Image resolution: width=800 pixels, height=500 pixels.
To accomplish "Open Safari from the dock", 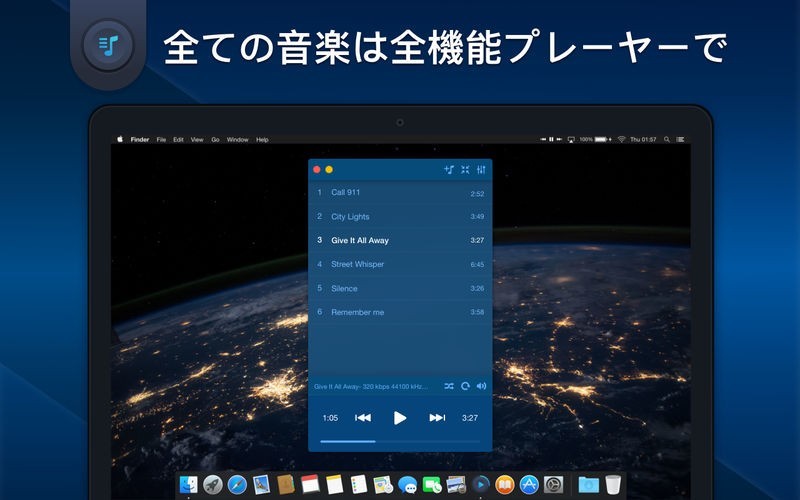I will coord(236,485).
